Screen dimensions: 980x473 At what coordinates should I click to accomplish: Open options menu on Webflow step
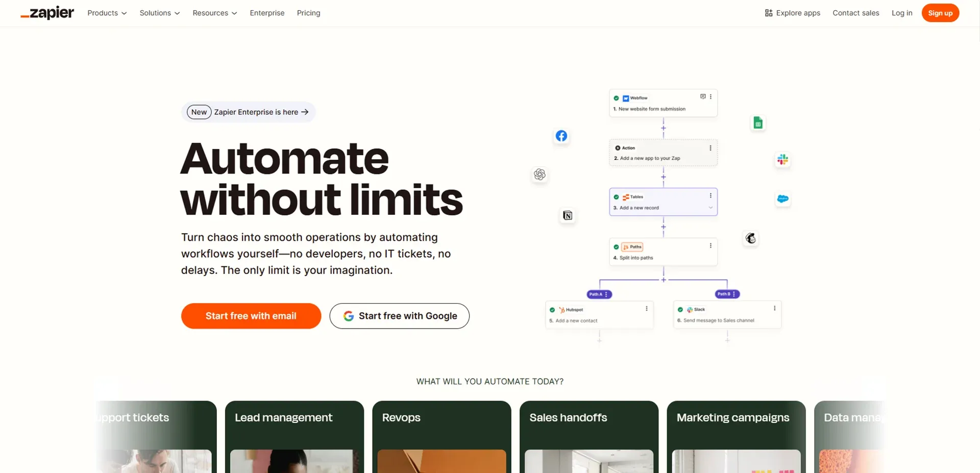(x=710, y=96)
